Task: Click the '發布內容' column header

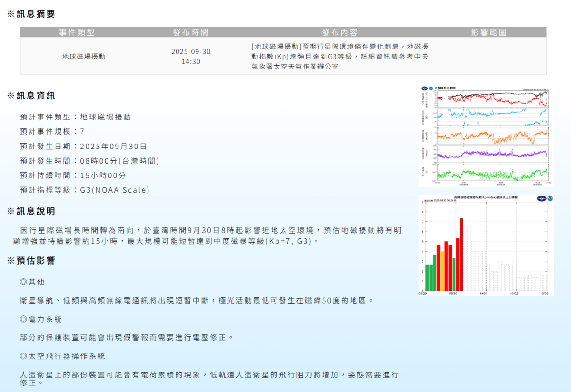Action: (x=340, y=32)
